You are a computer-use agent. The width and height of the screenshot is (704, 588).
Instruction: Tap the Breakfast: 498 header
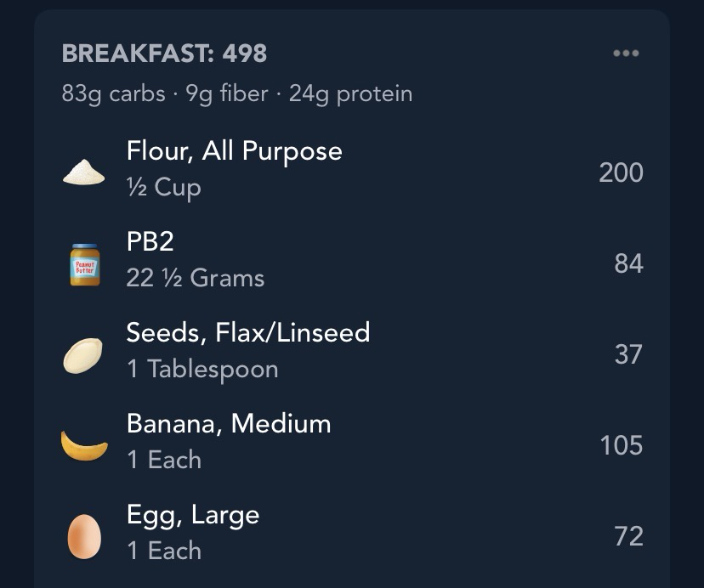click(x=164, y=54)
